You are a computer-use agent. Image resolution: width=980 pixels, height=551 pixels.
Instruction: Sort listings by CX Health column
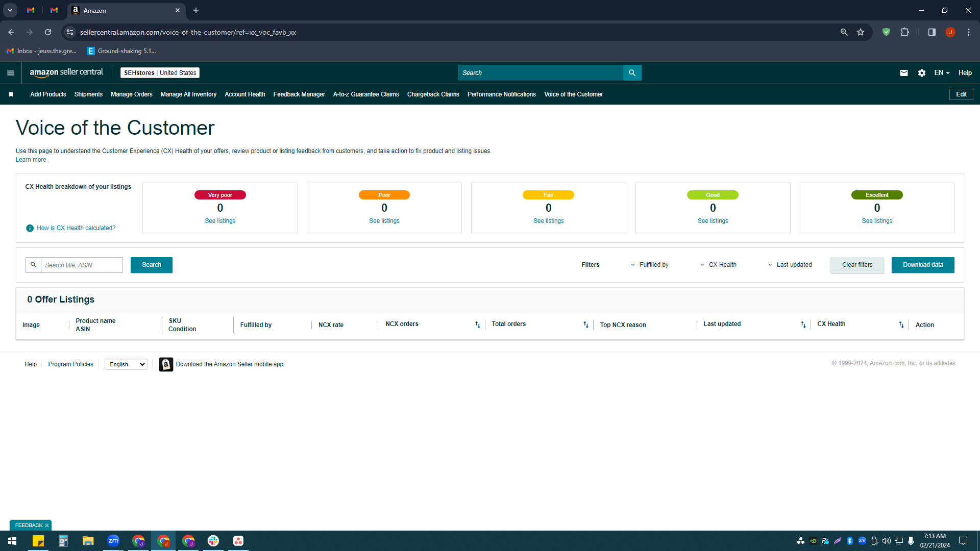click(x=901, y=325)
